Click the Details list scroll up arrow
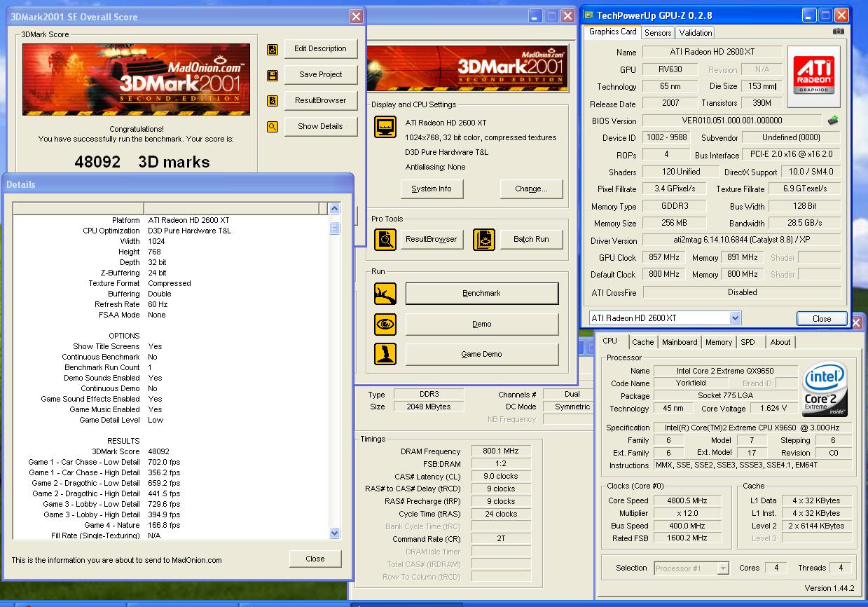The image size is (868, 607). coord(334,209)
